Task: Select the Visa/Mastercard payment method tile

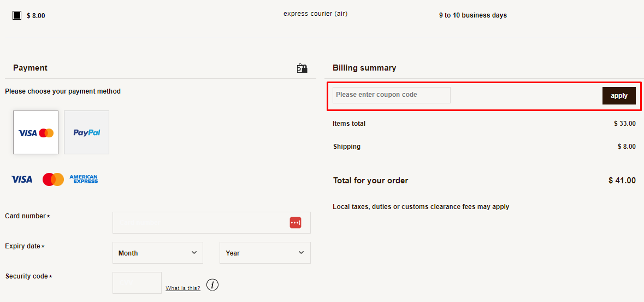Action: [x=36, y=132]
